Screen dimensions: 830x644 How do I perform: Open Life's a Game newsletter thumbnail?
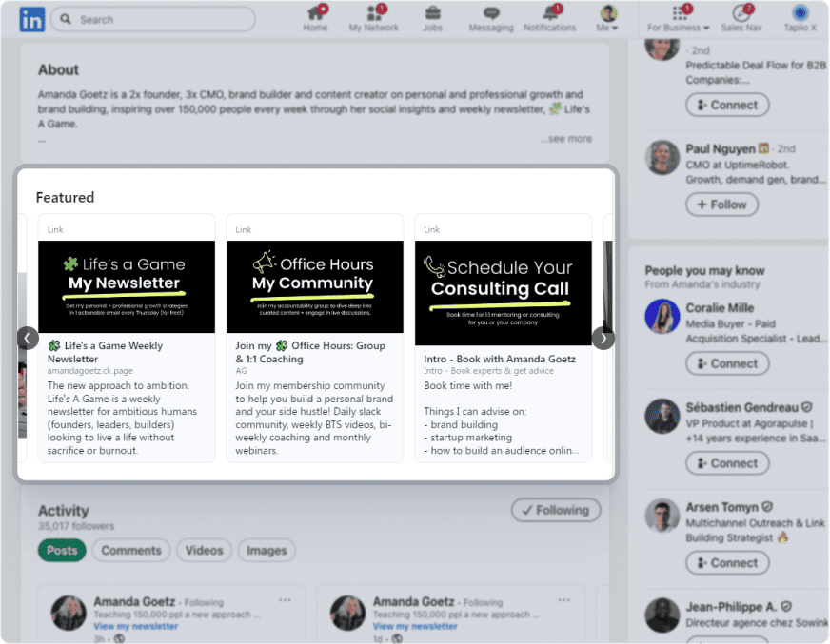tap(127, 287)
